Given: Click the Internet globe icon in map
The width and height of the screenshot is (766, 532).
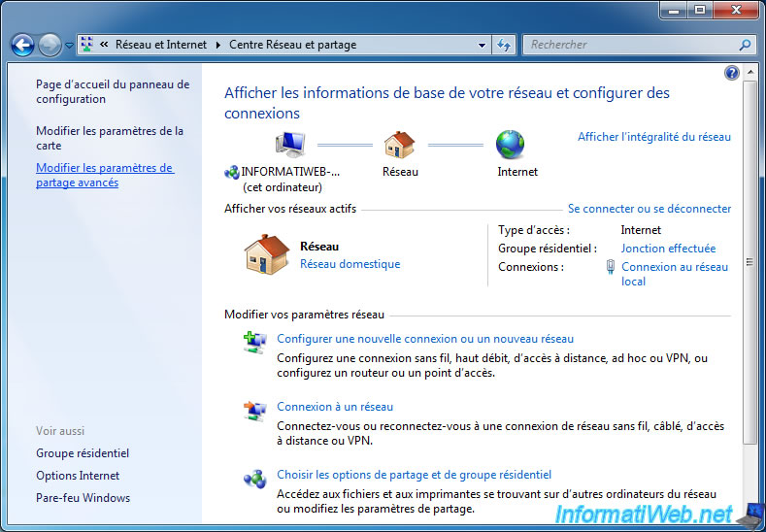Looking at the screenshot, I should tap(510, 145).
